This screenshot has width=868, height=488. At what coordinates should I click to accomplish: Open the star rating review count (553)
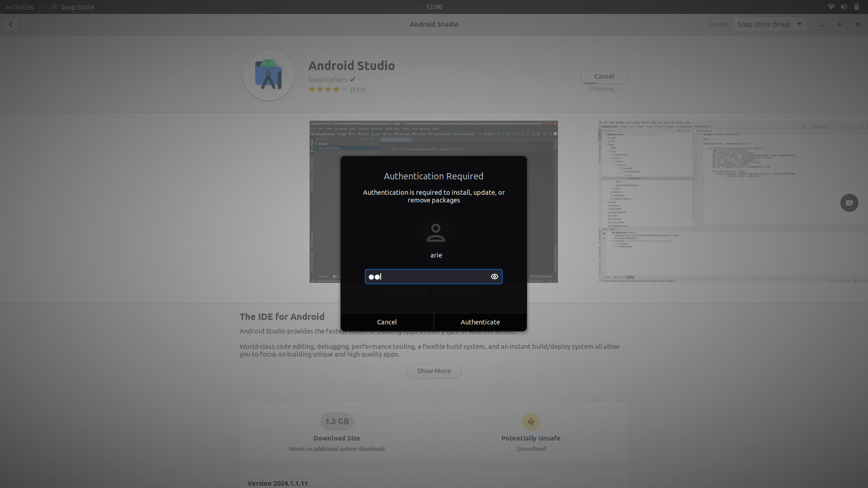[358, 90]
